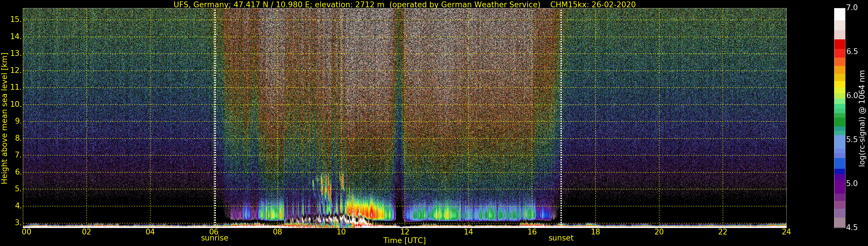The image size is (868, 246).
Task: Click the colorbar value label '4.5'
Action: [852, 227]
